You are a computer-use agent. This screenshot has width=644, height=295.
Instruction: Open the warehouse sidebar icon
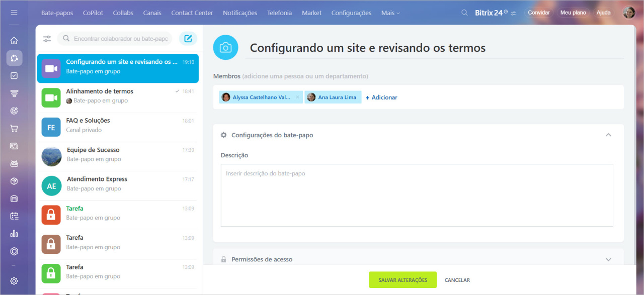[x=14, y=199]
